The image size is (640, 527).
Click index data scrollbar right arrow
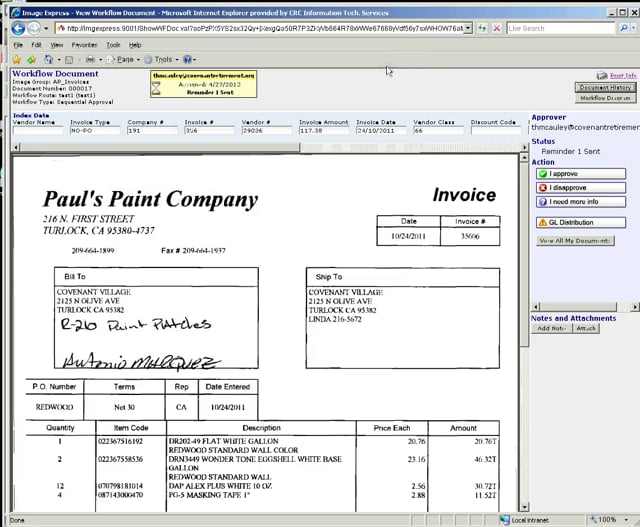(x=525, y=147)
